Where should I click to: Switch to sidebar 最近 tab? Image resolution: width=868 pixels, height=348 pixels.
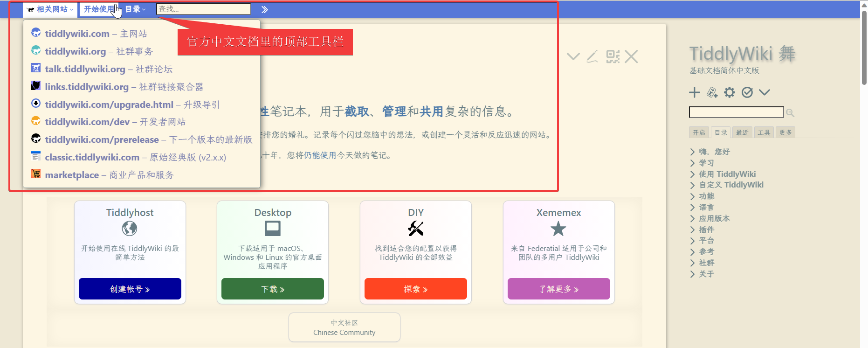click(x=742, y=132)
